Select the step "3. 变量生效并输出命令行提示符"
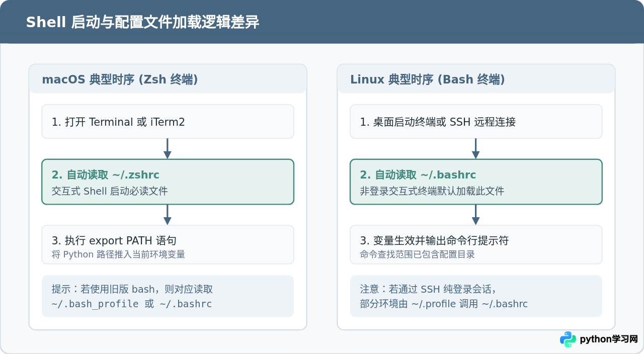The width and height of the screenshot is (644, 354). [x=476, y=244]
